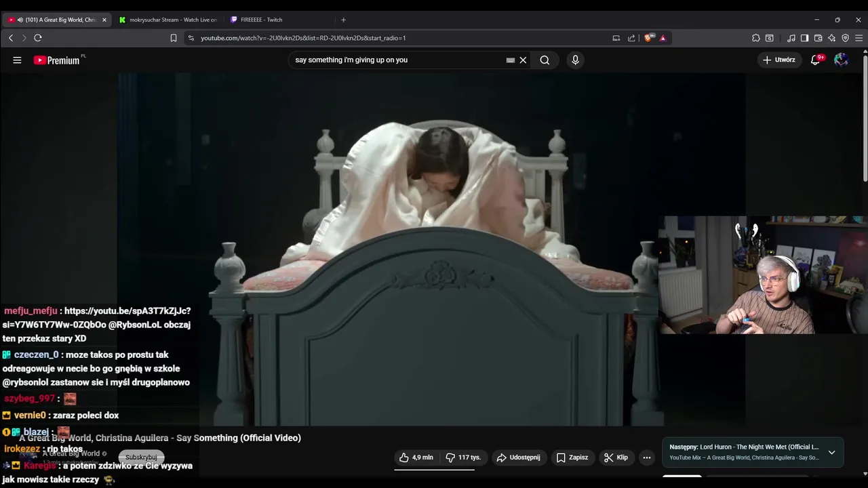Viewport: 868px width, 488px height.
Task: Click username vernie0 in chat
Action: point(30,415)
